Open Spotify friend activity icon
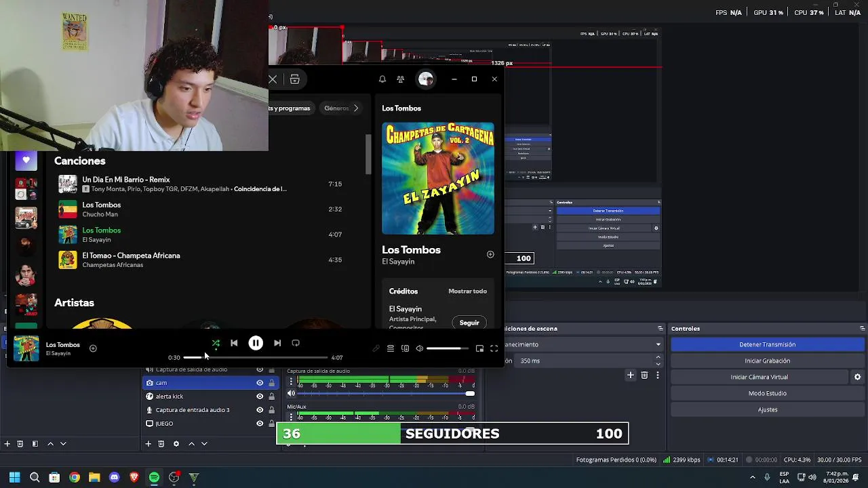Image resolution: width=868 pixels, height=488 pixels. [x=401, y=79]
